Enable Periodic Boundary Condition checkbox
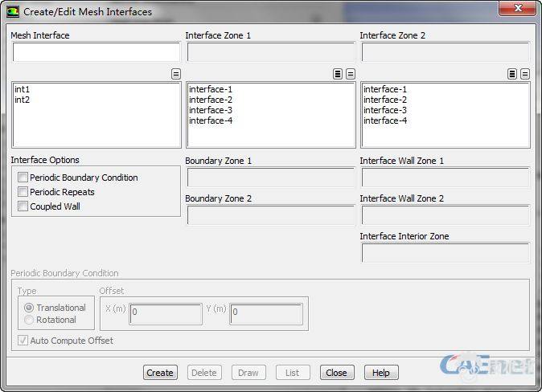The image size is (542, 392). (x=23, y=178)
